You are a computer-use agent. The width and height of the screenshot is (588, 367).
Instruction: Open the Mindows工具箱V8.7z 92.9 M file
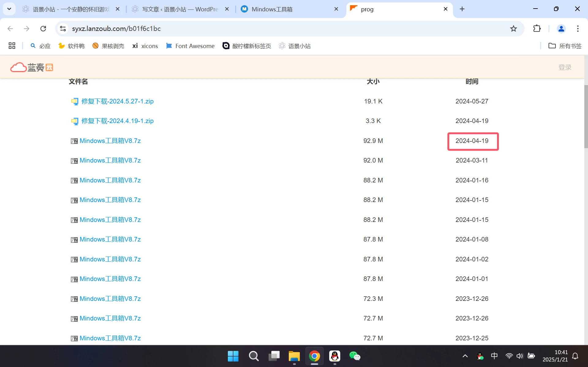coord(110,141)
